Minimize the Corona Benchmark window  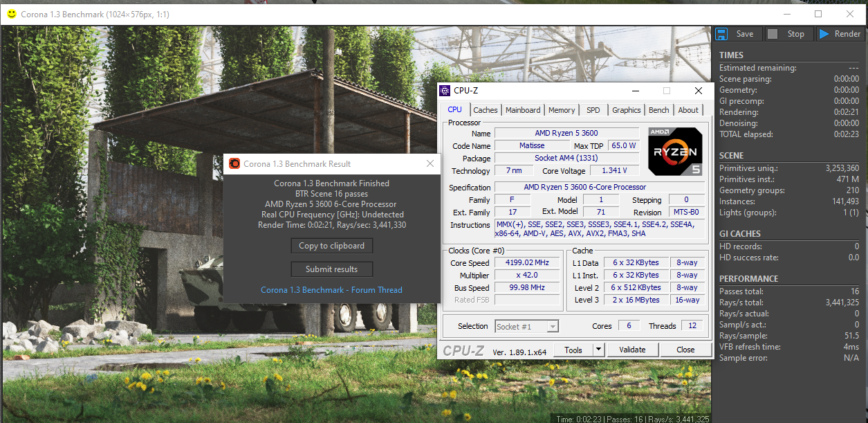point(786,14)
